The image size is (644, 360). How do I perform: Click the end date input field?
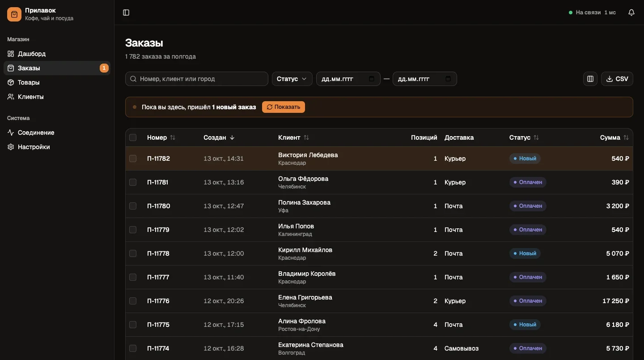click(425, 79)
